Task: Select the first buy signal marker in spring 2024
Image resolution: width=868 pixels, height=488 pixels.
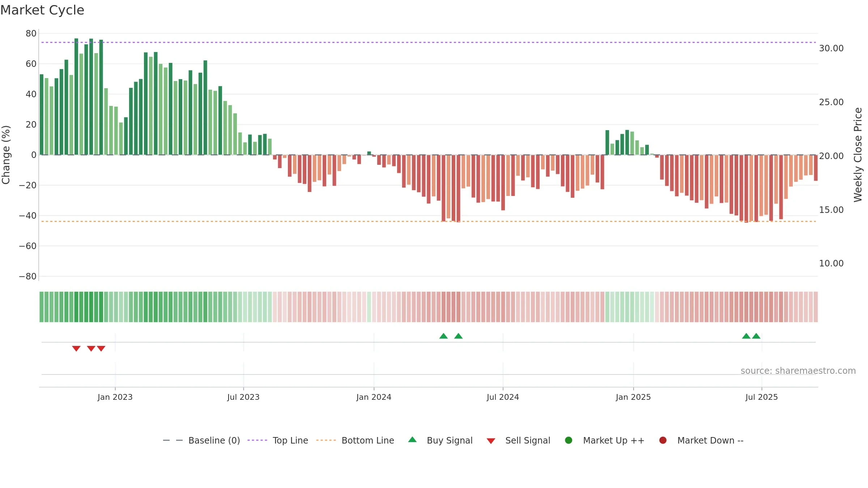Action: tap(443, 336)
